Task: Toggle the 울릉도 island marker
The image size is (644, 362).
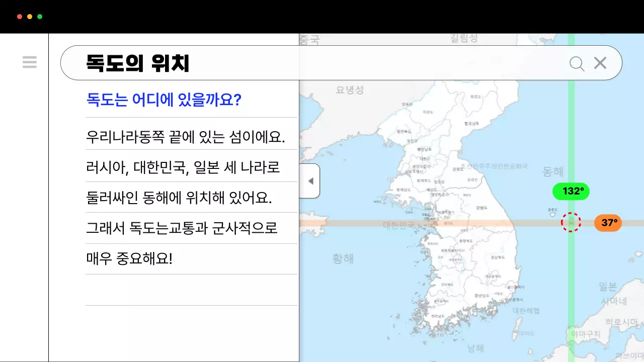Action: point(552,211)
